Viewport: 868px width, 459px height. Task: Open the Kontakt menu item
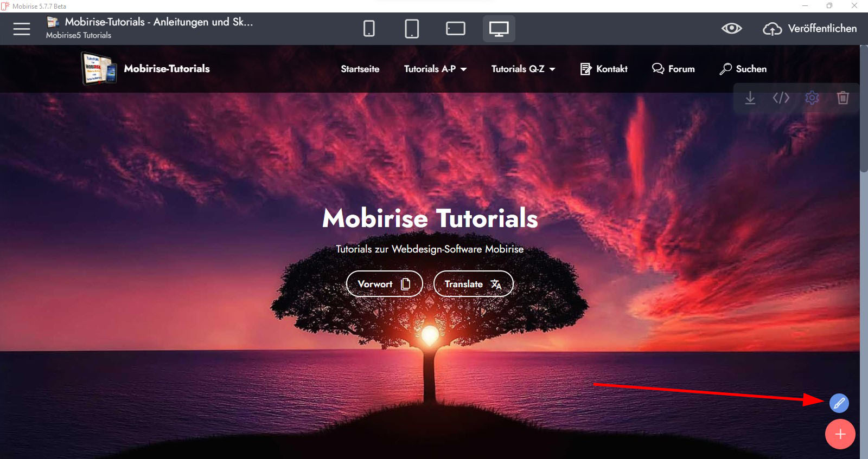click(x=604, y=69)
